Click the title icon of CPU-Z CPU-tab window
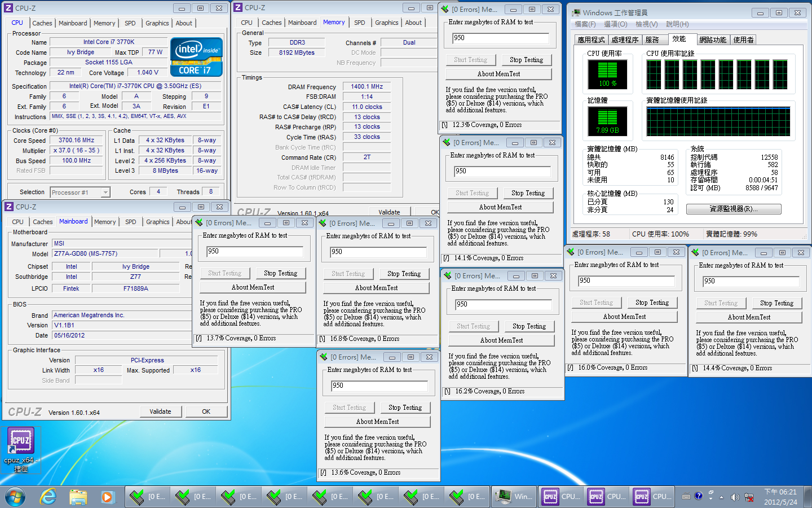Screen dimensions: 812x508 (8, 8)
